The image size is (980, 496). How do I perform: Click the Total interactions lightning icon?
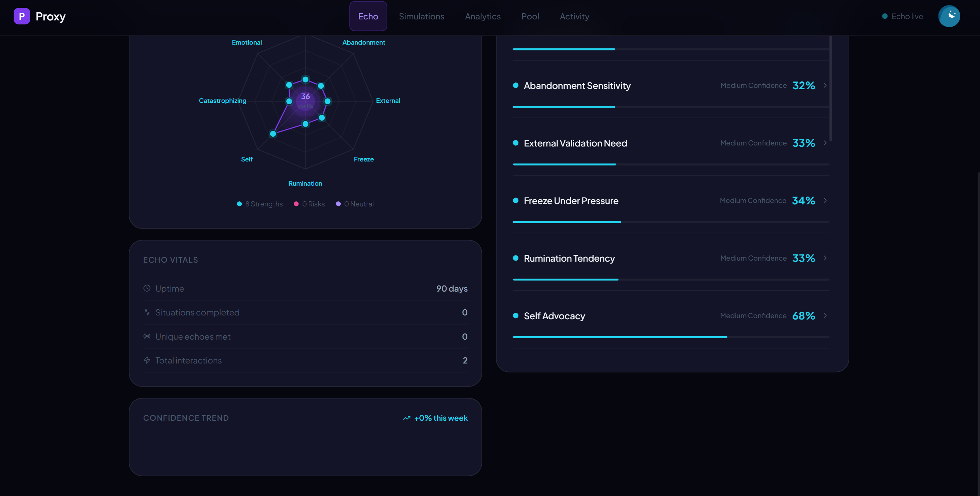pos(147,360)
